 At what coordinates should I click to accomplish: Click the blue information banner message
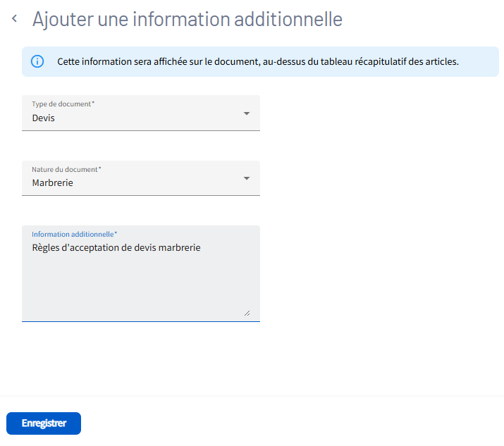click(258, 62)
